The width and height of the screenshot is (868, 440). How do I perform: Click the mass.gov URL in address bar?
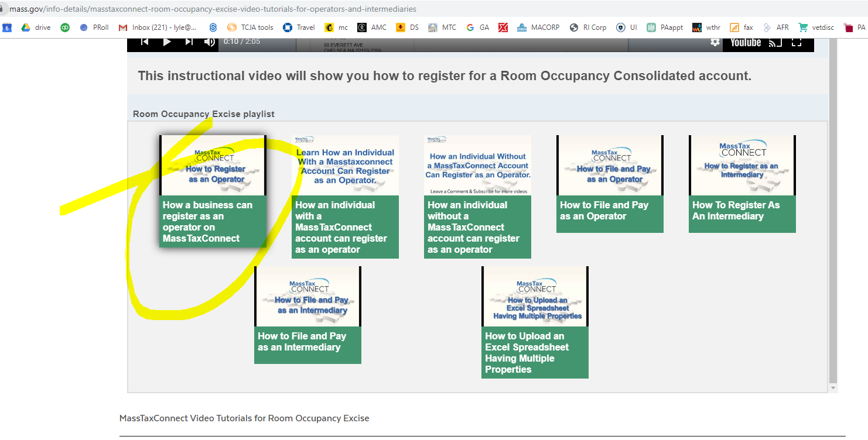pos(213,9)
